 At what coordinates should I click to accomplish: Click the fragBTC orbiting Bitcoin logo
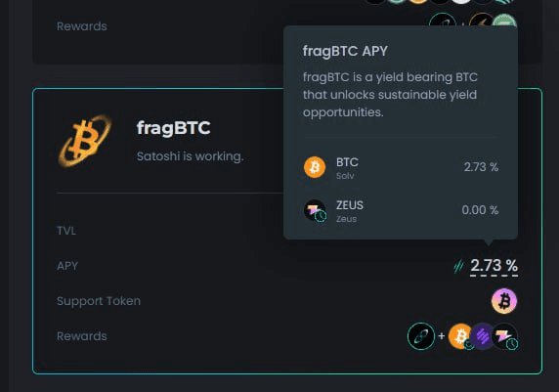pyautogui.click(x=85, y=141)
